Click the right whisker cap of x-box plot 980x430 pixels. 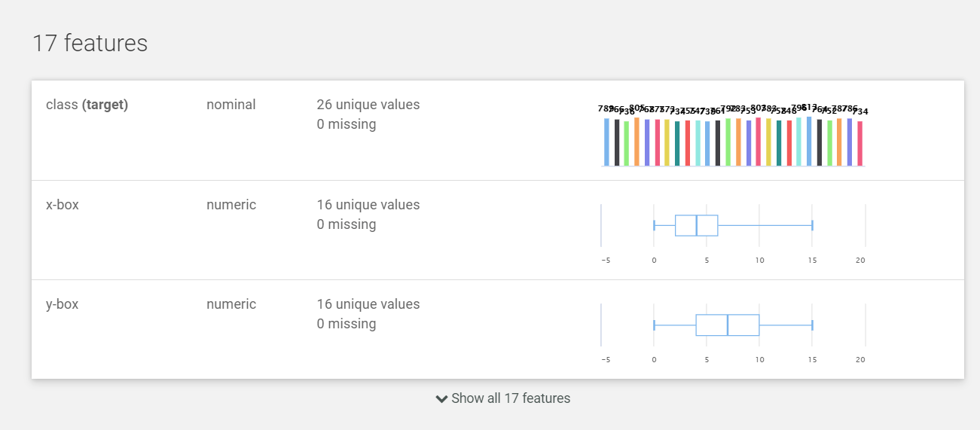812,225
